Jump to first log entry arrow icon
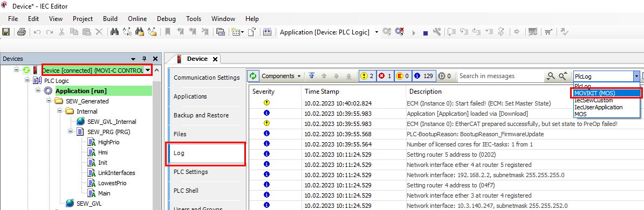This screenshot has width=644, height=210. tap(311, 76)
